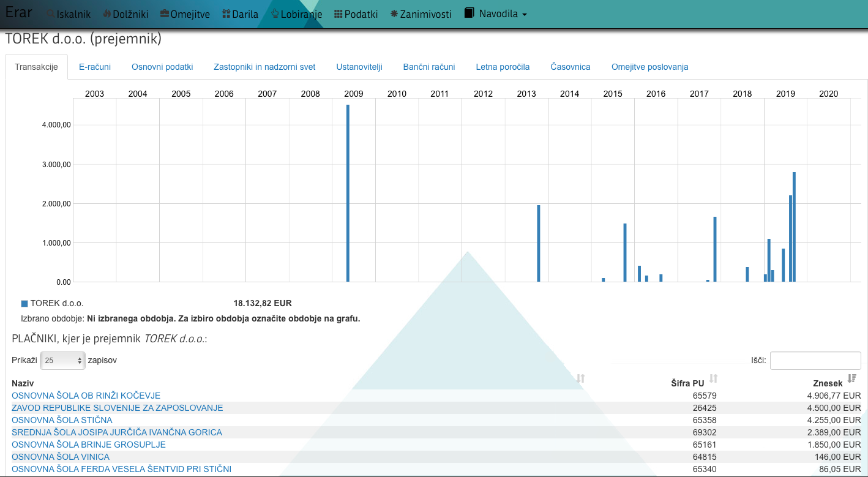Screen dimensions: 868x477
Task: Sort by Šifra PU column sort icon
Action: (x=714, y=378)
